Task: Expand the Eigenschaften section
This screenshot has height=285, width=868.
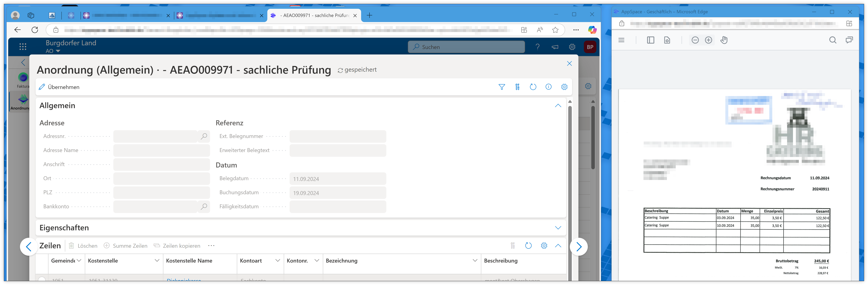Action: 558,228
